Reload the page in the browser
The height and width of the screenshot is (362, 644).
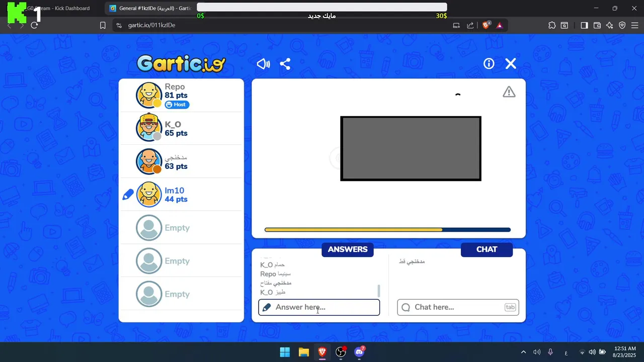coord(34,25)
